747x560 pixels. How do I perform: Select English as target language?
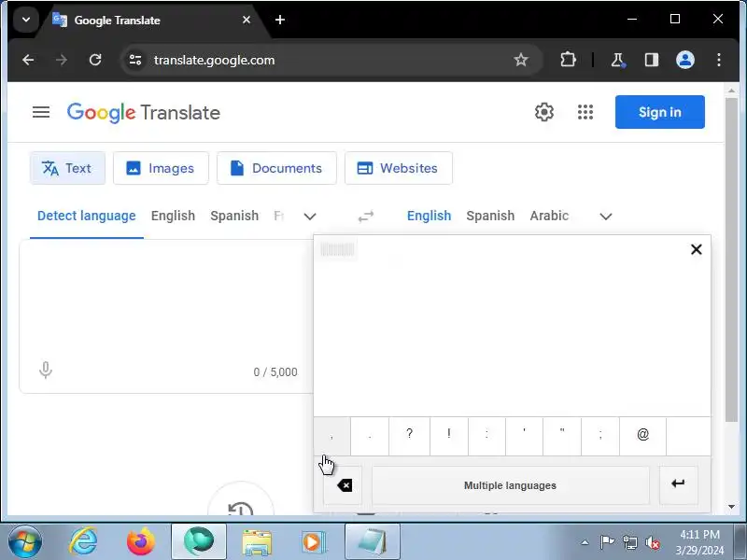click(x=429, y=216)
